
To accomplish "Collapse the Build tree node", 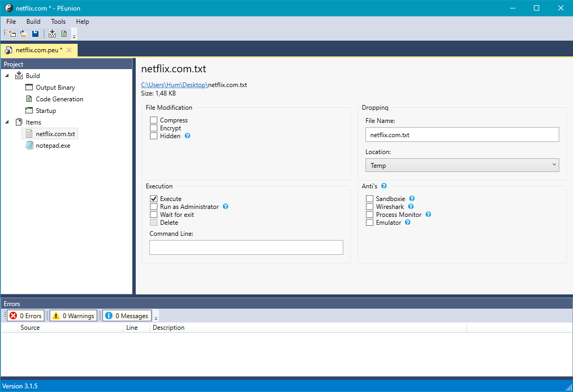I will tap(7, 75).
